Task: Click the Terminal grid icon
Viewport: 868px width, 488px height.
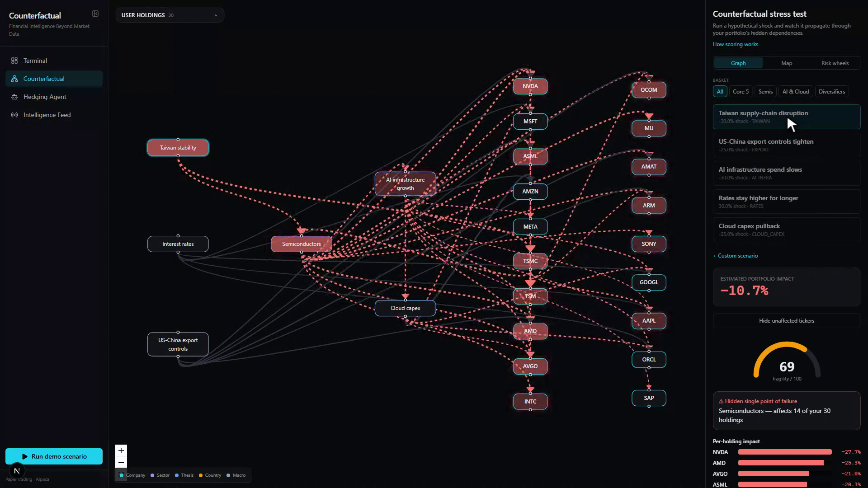Action: coord(14,61)
